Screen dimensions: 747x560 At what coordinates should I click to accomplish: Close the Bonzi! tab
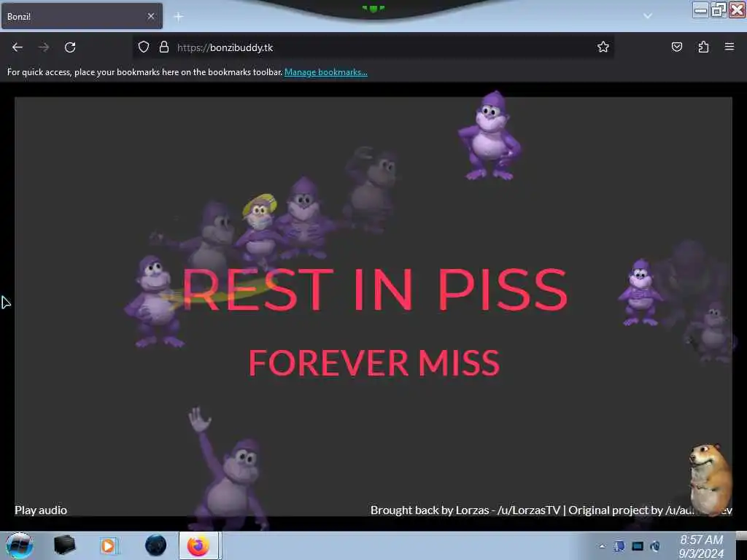click(x=151, y=16)
